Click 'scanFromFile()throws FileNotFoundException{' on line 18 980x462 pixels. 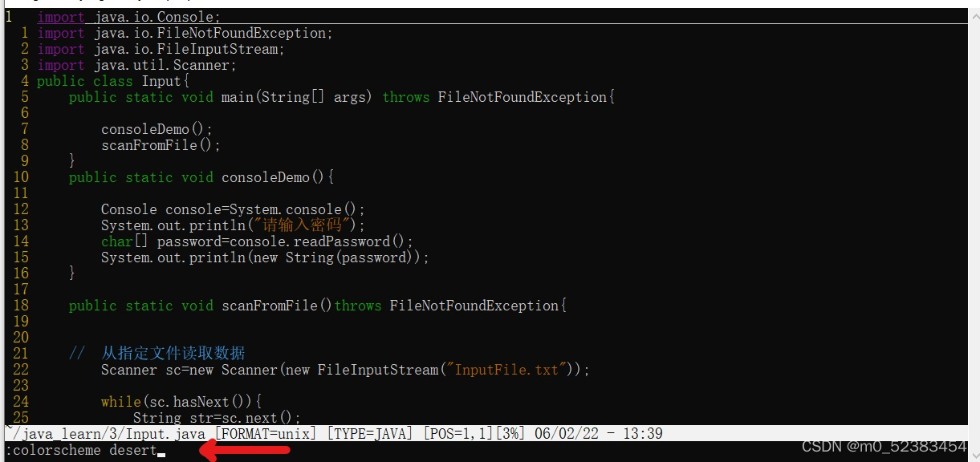point(394,306)
